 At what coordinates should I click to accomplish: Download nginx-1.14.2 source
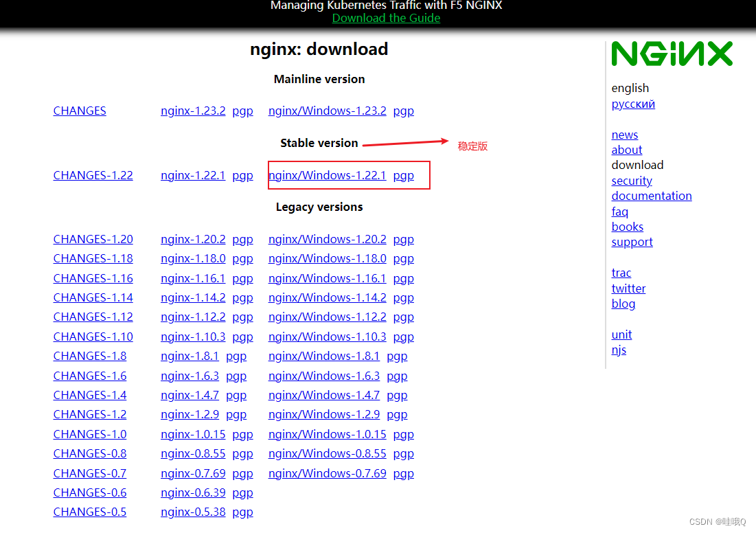(193, 297)
